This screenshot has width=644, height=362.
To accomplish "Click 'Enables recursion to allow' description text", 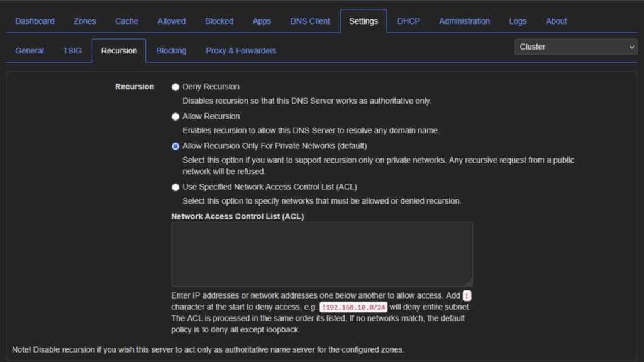I will [311, 131].
